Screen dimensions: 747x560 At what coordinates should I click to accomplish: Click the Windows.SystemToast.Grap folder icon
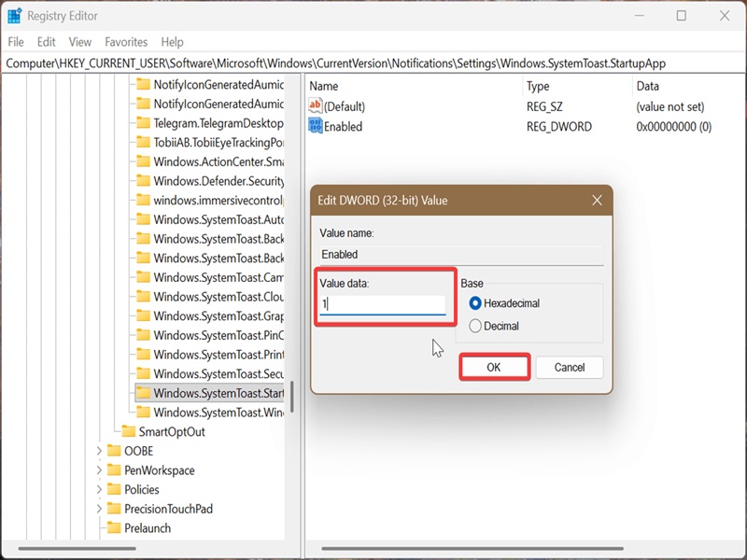143,315
